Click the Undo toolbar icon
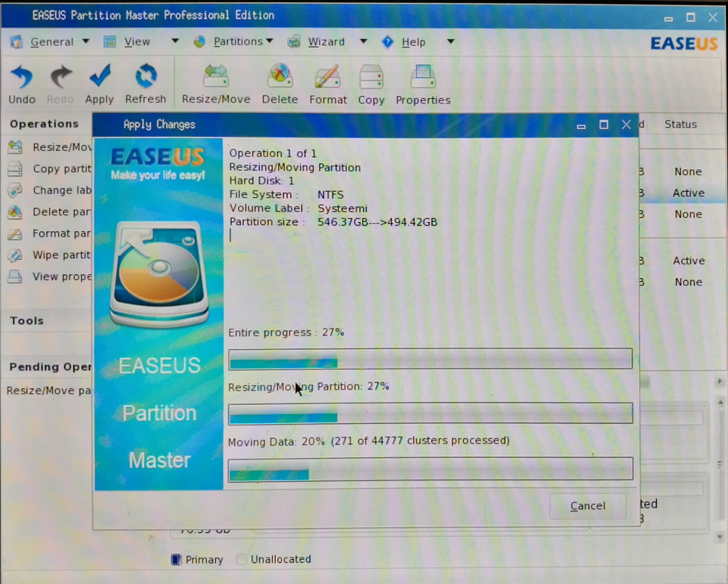The image size is (728, 584). [x=21, y=77]
